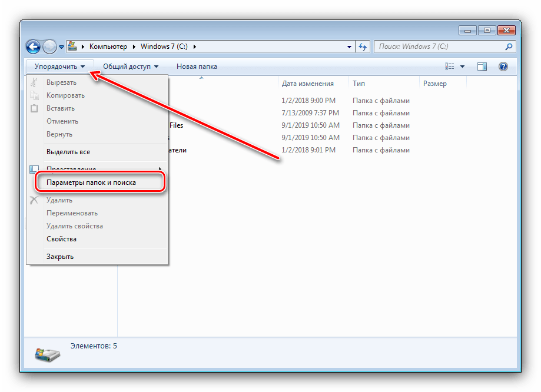
Task: Click the computer icon in address bar
Action: 72,46
